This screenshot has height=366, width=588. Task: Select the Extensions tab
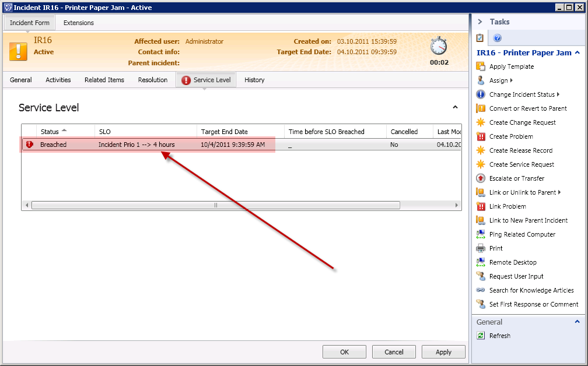click(x=79, y=23)
